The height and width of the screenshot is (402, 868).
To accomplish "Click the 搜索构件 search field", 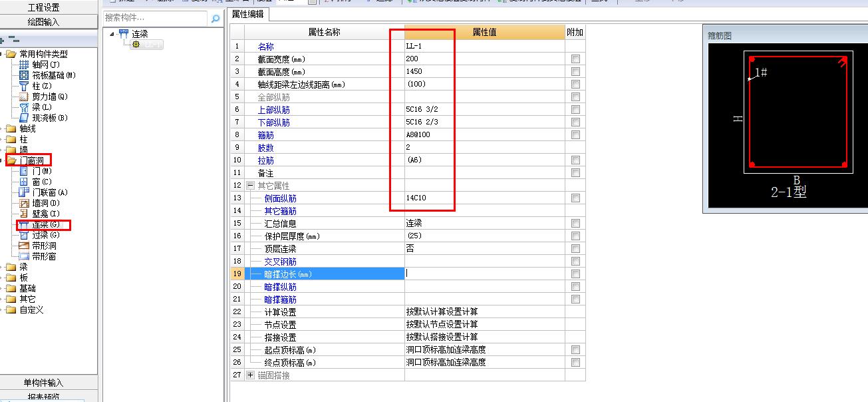I will [x=156, y=19].
